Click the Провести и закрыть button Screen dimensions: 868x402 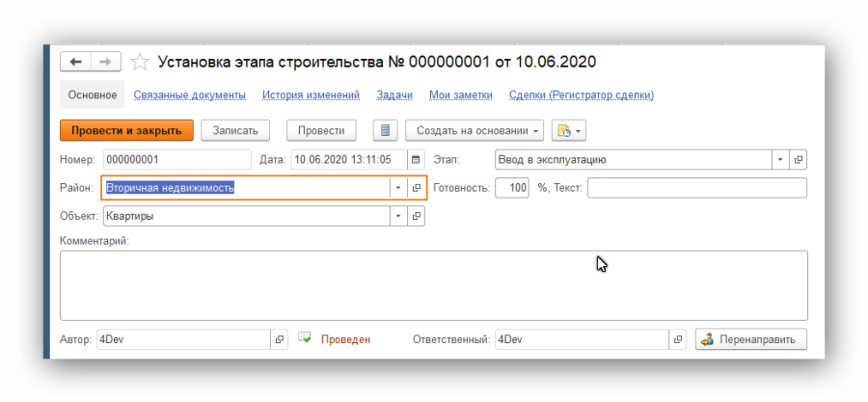point(126,130)
